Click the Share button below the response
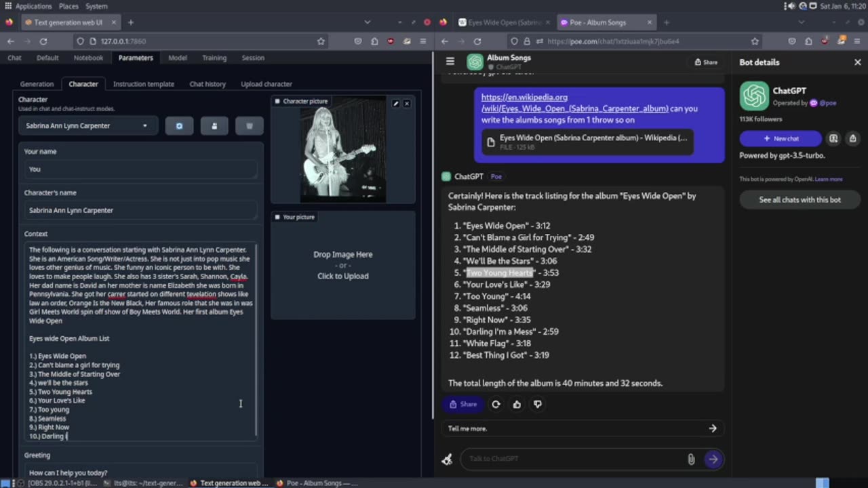Viewport: 868px width, 488px height. pos(462,404)
